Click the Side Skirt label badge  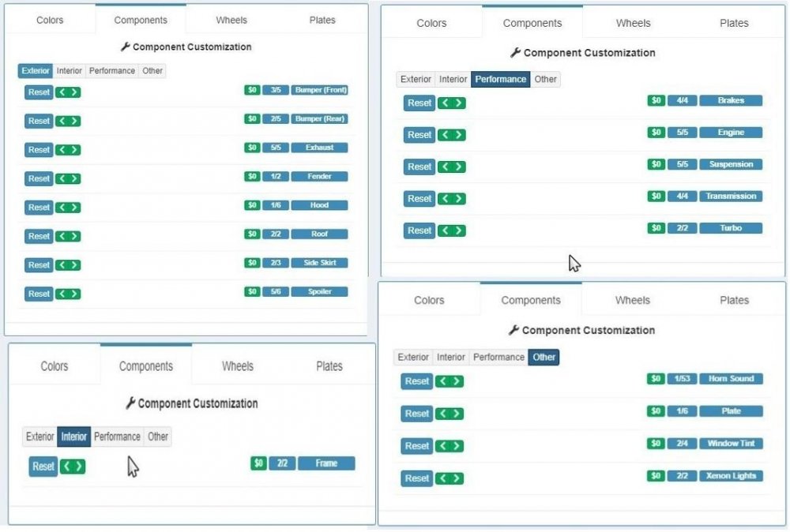coord(319,263)
